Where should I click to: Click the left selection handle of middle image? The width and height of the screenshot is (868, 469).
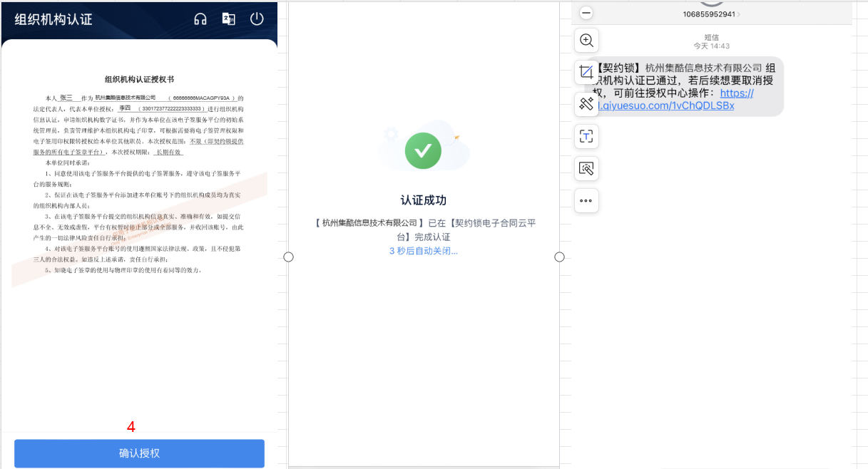[288, 257]
